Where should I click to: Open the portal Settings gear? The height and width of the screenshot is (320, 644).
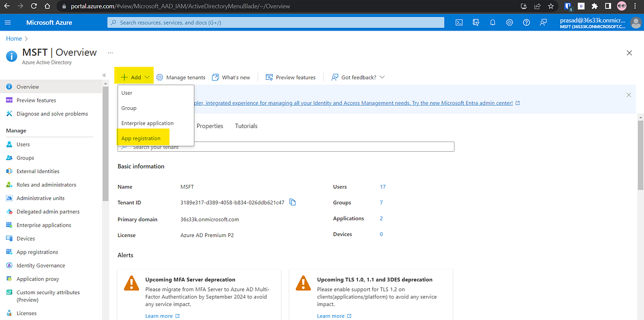509,23
